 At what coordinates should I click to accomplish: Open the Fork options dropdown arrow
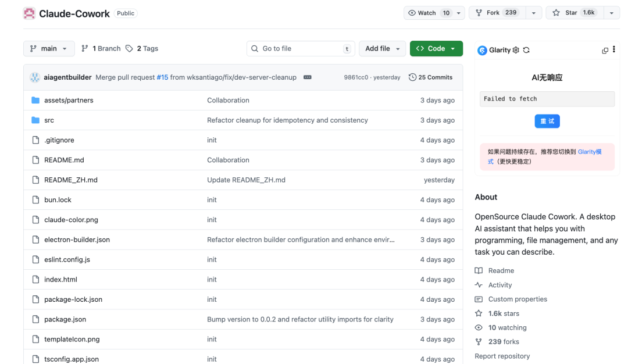point(534,13)
